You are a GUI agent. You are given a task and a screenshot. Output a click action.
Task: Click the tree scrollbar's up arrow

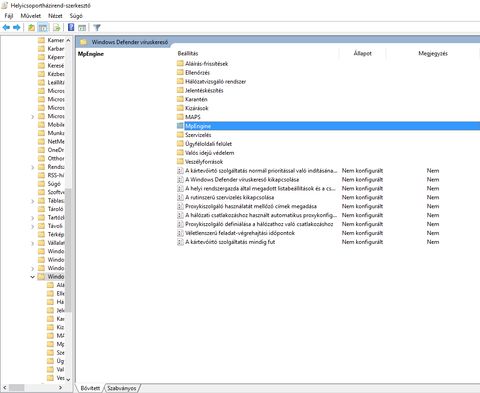coord(68,40)
